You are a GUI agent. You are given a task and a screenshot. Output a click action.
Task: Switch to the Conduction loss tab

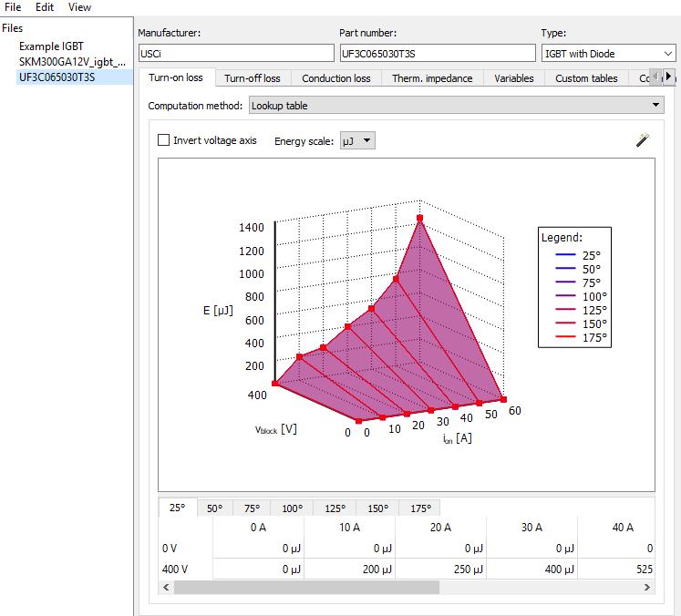click(336, 78)
